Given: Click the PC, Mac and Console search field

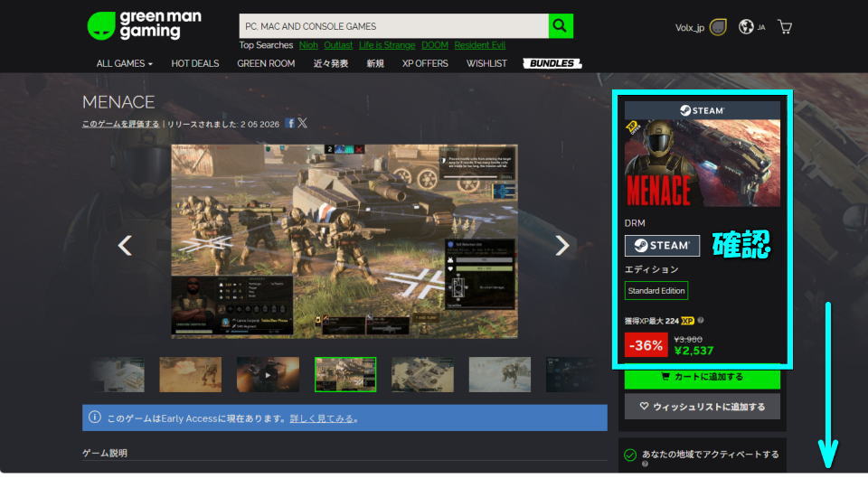Looking at the screenshot, I should [x=393, y=26].
